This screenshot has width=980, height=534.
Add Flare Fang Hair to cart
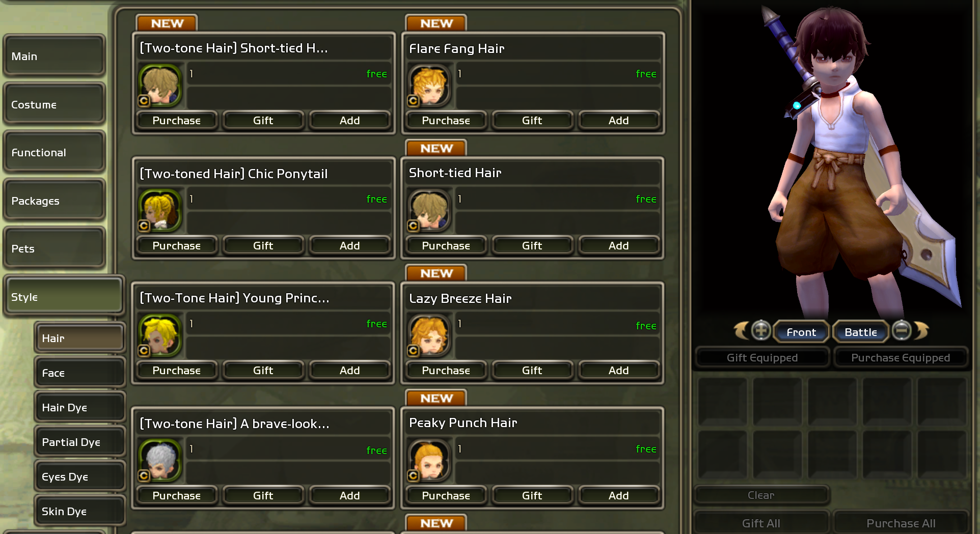point(618,120)
